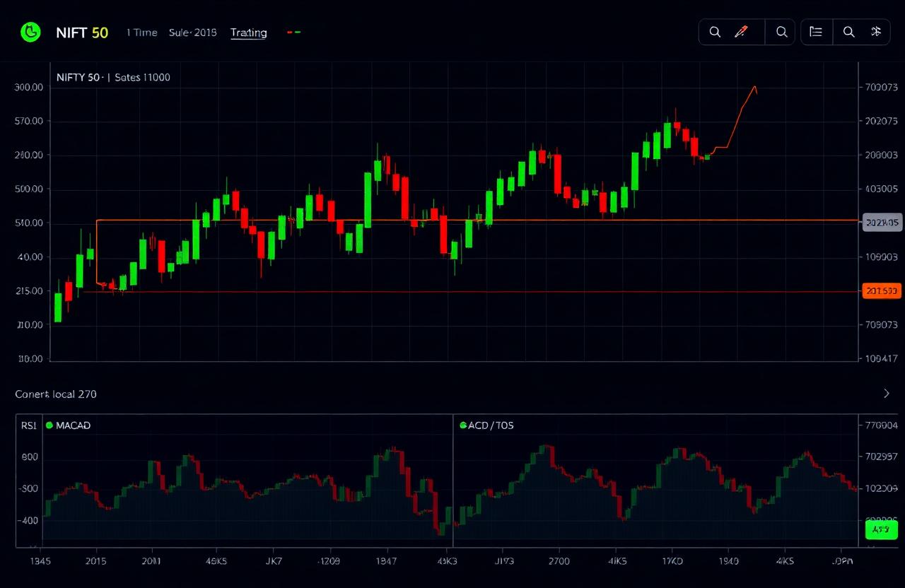This screenshot has height=588, width=905.
Task: Open the list view icon in the toolbar
Action: click(816, 32)
